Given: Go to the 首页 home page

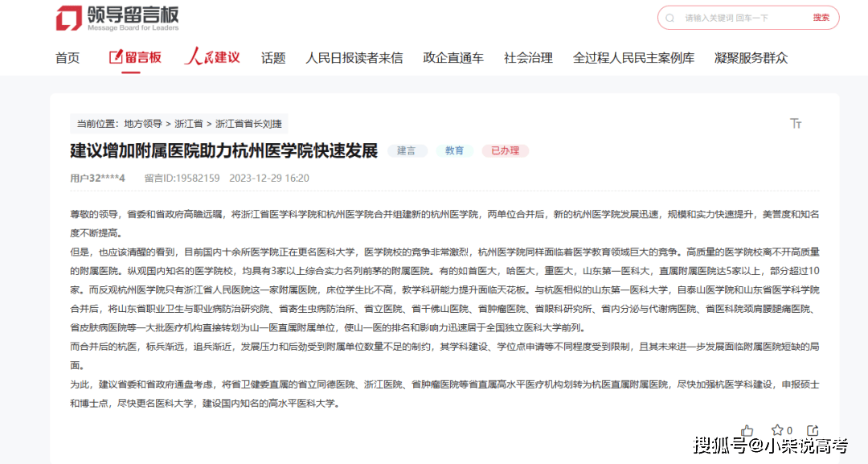Looking at the screenshot, I should (x=68, y=58).
